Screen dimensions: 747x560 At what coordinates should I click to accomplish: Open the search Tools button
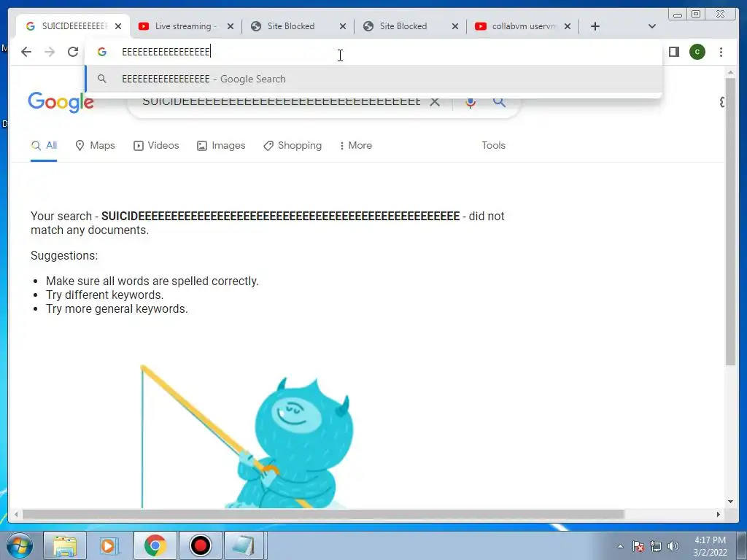coord(494,146)
